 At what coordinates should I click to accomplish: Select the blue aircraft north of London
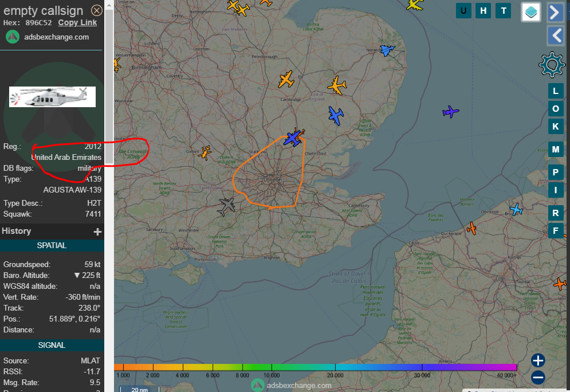[x=293, y=139]
